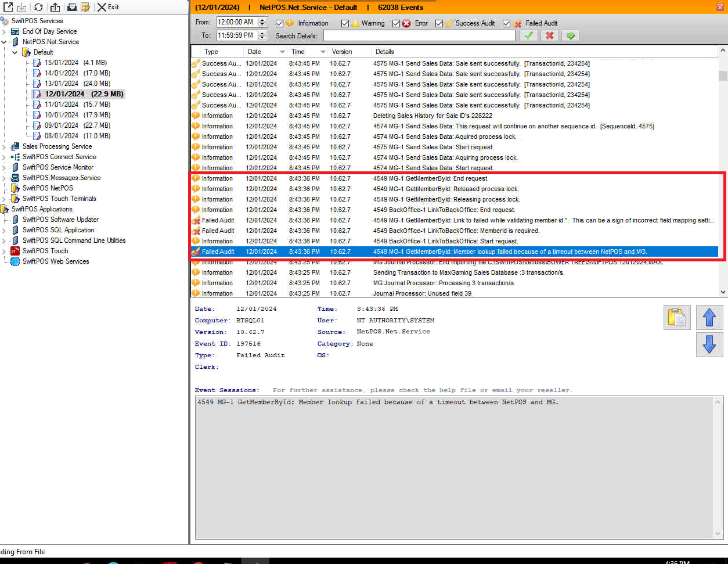Image resolution: width=728 pixels, height=564 pixels.
Task: Select SwiftPOS Applications tree item
Action: [42, 209]
